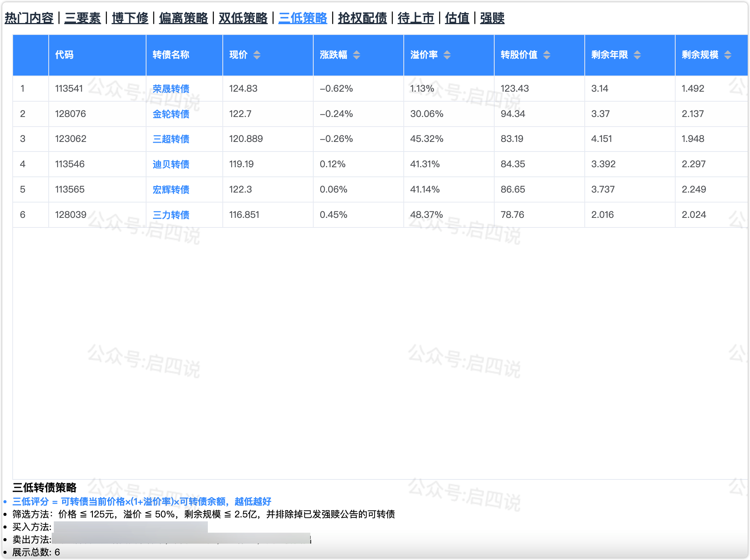The width and height of the screenshot is (750, 560).
Task: Switch to 双低策略 tab
Action: point(243,18)
